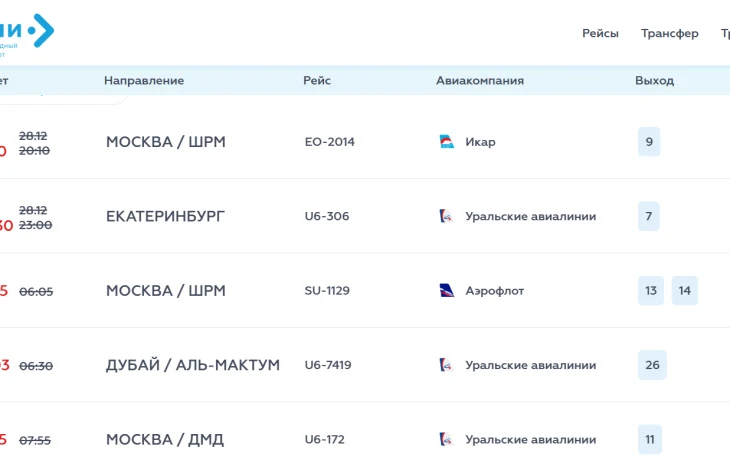Open the Трансфер menu item

669,34
